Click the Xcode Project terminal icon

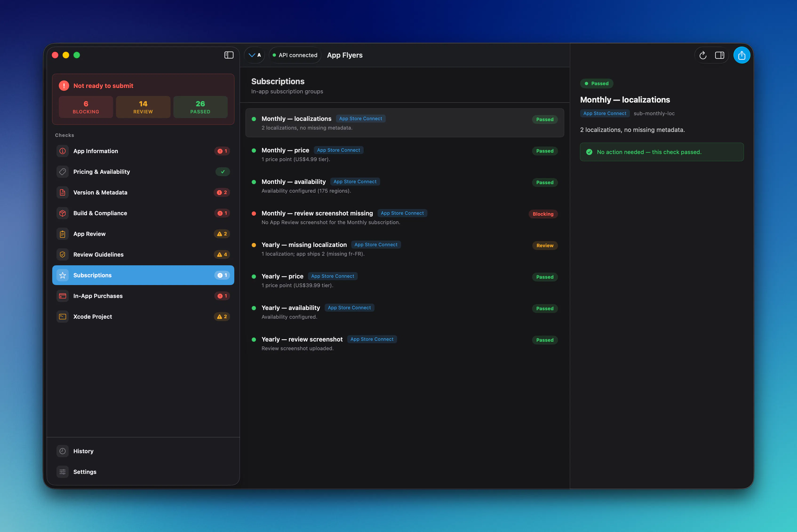tap(62, 317)
